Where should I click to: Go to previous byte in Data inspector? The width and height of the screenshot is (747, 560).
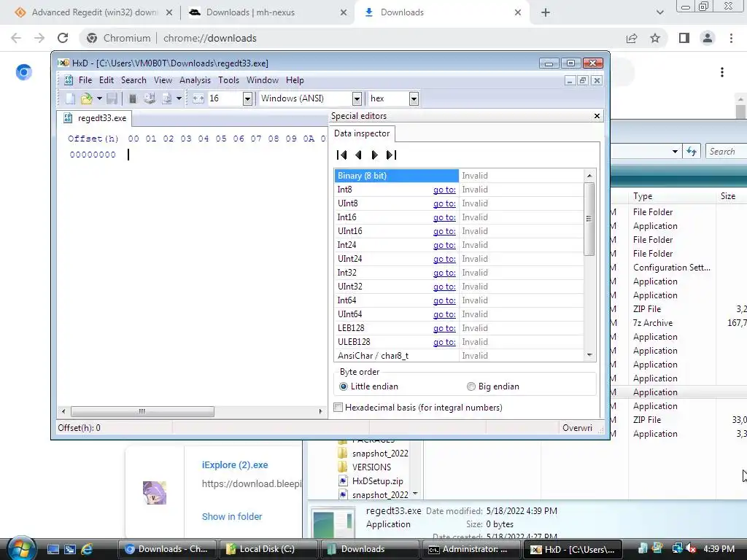358,155
